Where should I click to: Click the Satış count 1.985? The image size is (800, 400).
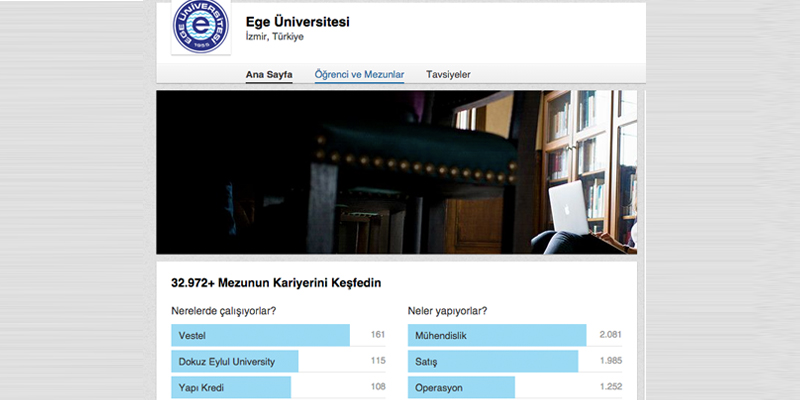coord(611,361)
